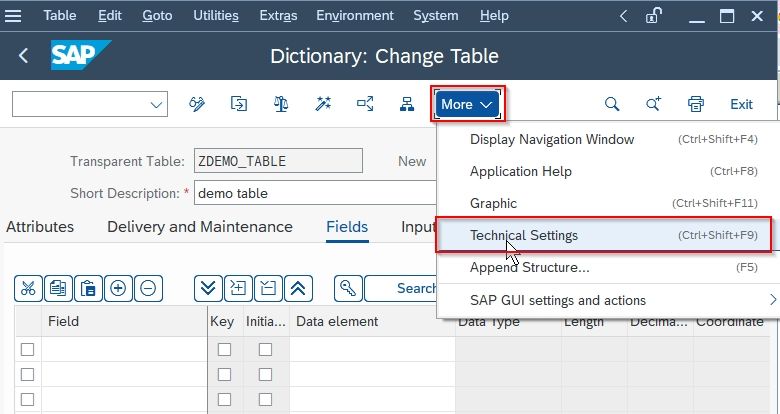Click the first row Field name cell

click(x=124, y=349)
